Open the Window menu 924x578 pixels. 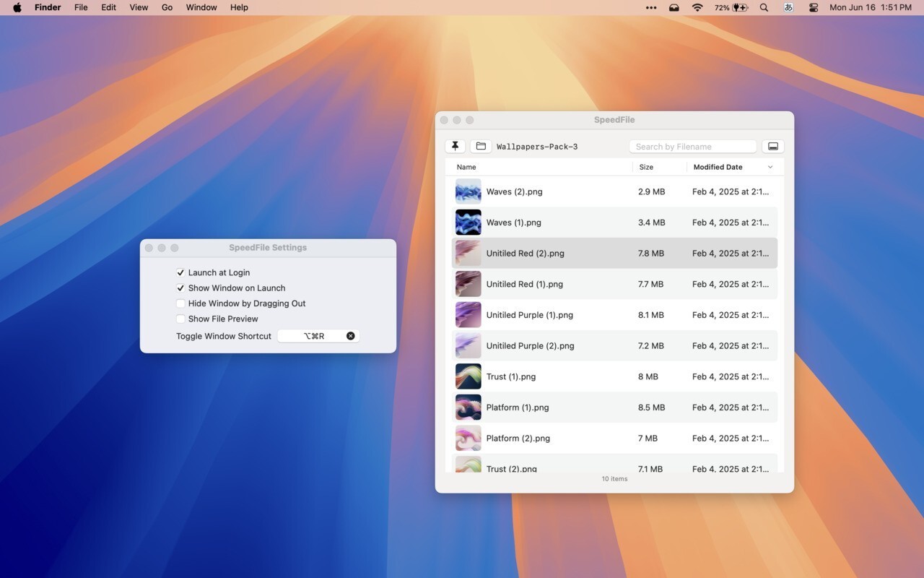(201, 7)
